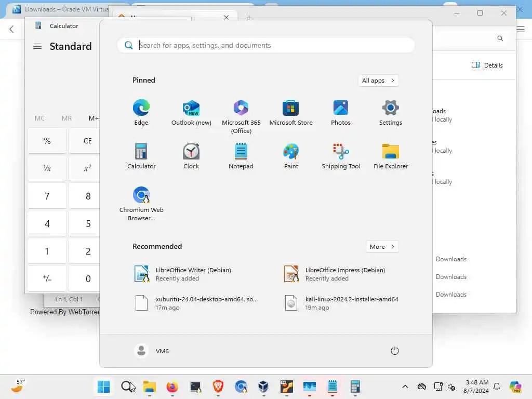Toggle Details pane in File Explorer
The image size is (532, 399).
point(487,65)
